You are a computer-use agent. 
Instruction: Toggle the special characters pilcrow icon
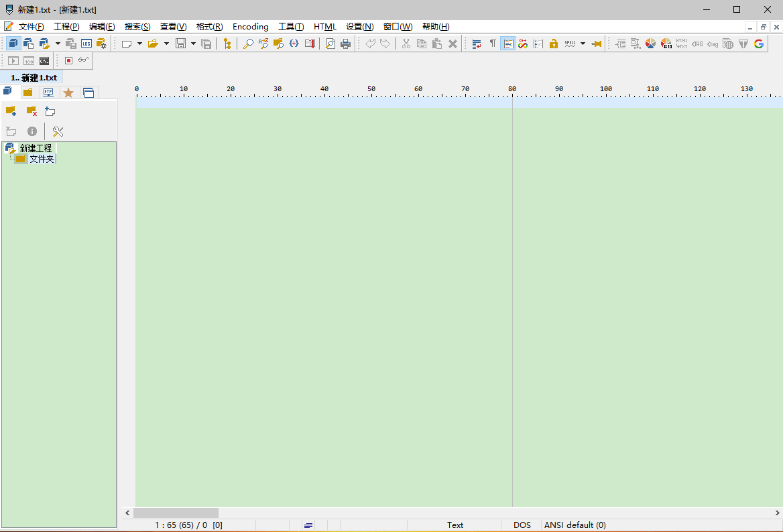click(x=492, y=44)
